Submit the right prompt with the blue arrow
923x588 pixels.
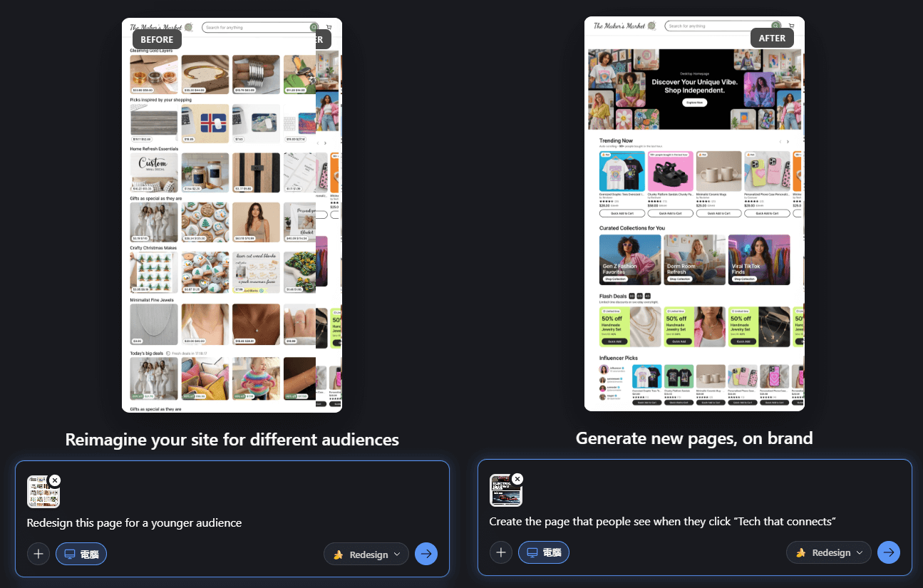889,552
